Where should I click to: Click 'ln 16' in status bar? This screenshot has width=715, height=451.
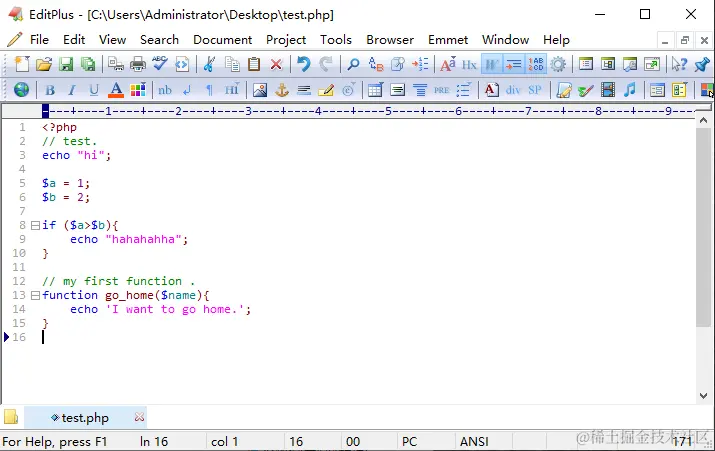154,441
